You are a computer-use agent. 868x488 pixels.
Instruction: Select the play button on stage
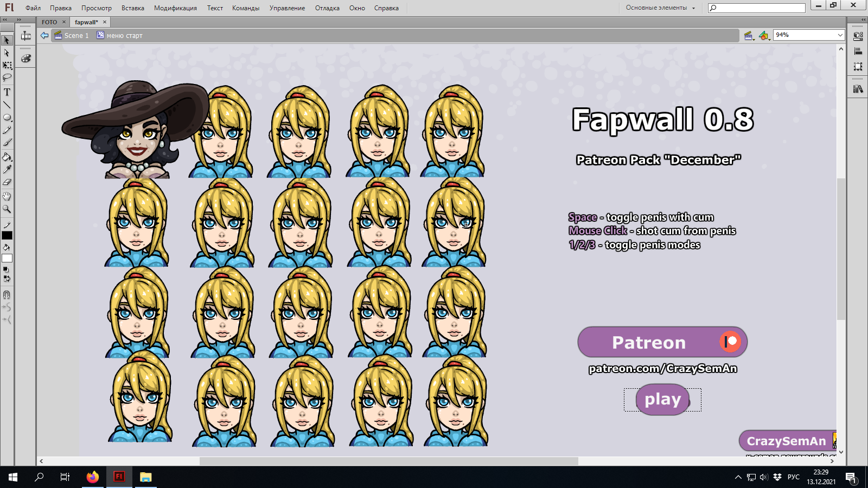(x=662, y=400)
